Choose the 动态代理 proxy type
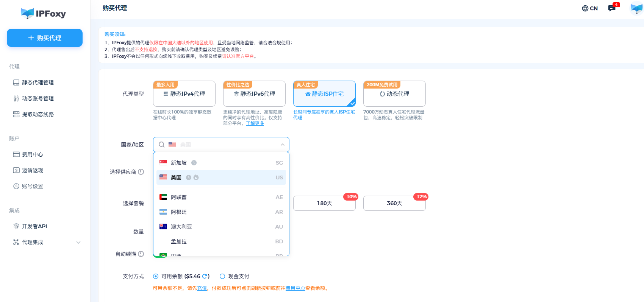 [x=394, y=93]
